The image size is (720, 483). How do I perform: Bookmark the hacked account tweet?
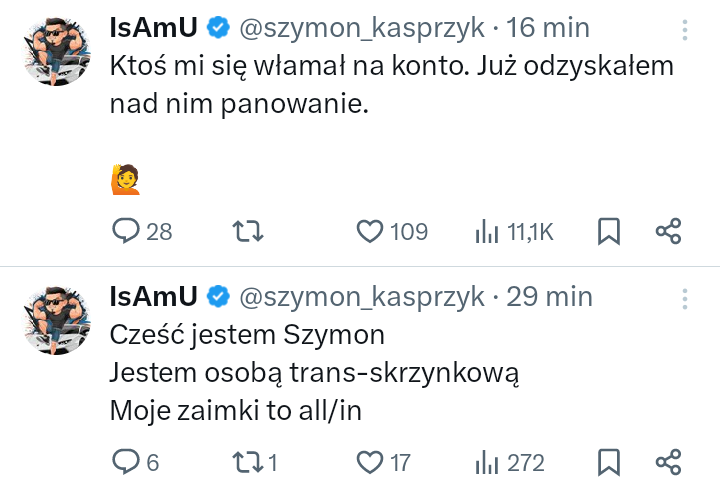point(608,232)
